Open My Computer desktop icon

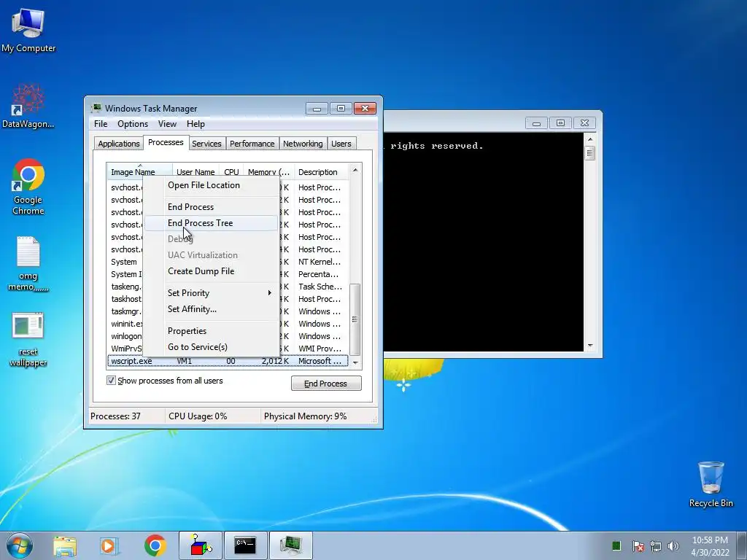[x=28, y=29]
